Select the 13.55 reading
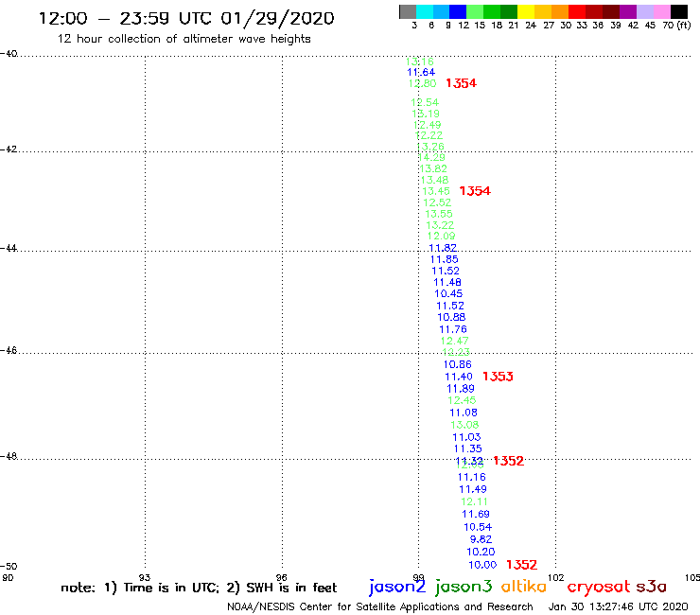 (x=438, y=214)
